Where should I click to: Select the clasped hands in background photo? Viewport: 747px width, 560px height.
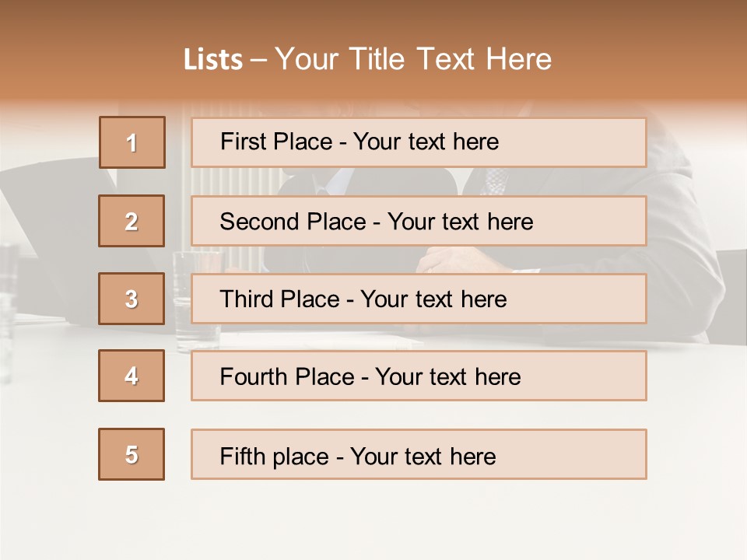(x=451, y=261)
